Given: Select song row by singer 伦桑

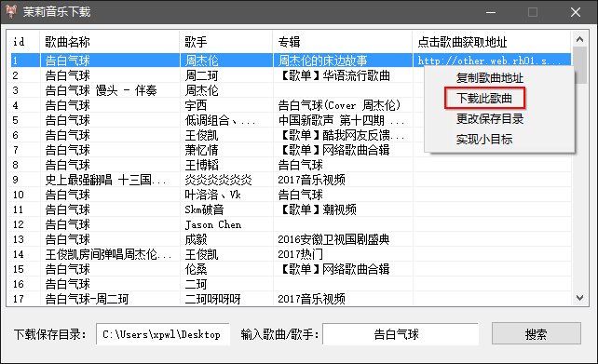Looking at the screenshot, I should (291, 269).
